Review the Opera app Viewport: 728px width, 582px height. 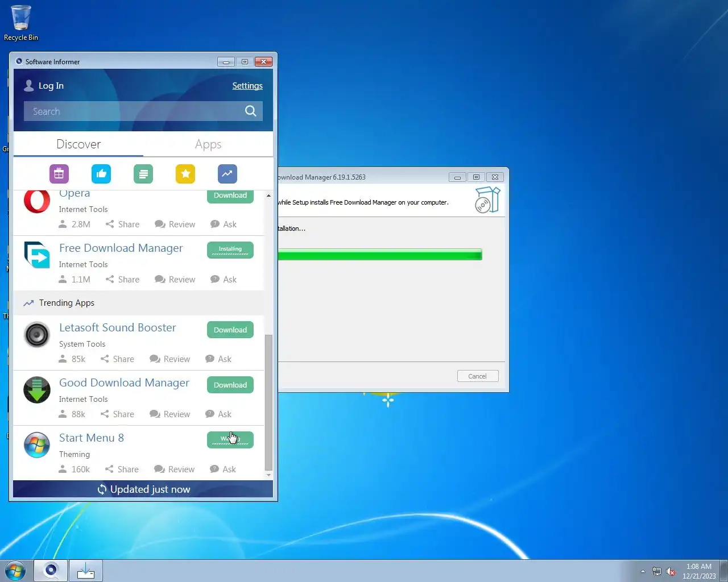175,225
